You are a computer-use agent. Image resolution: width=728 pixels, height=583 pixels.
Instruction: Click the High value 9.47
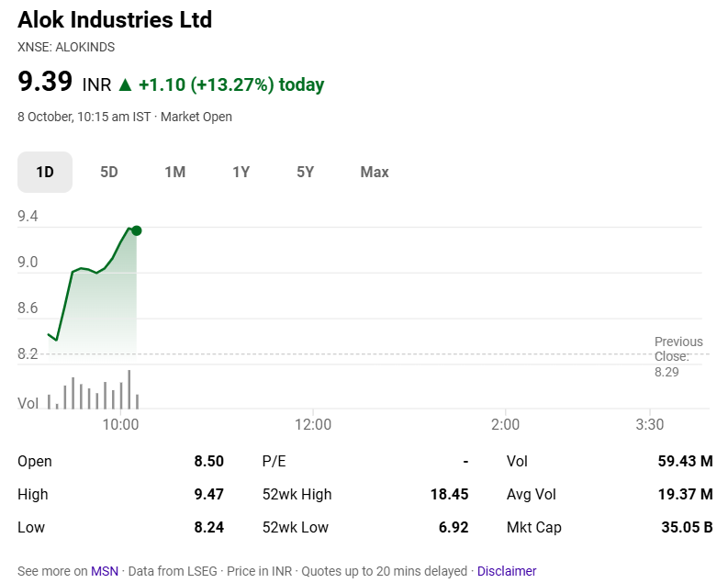pos(209,494)
